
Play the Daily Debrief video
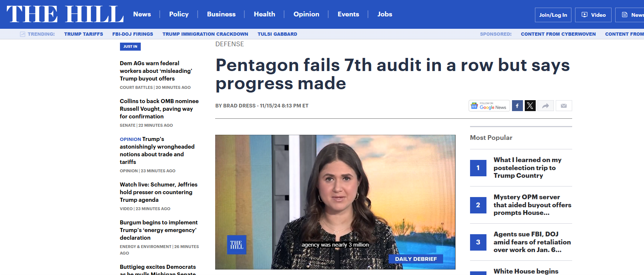tap(335, 202)
